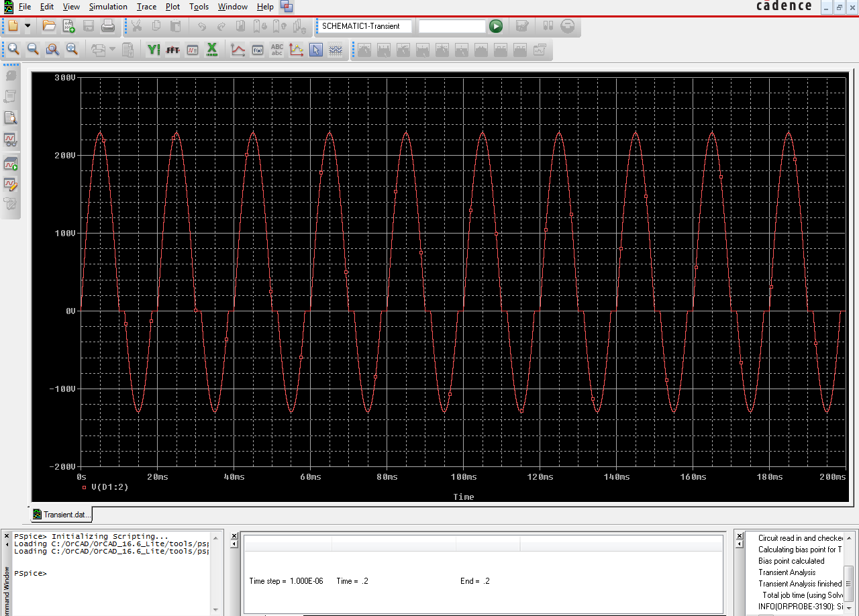Click command window scroll down arrow
Image resolution: width=859 pixels, height=616 pixels.
216,609
